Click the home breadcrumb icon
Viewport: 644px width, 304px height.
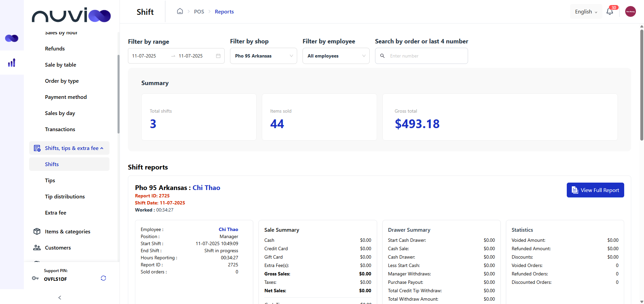[x=180, y=11]
